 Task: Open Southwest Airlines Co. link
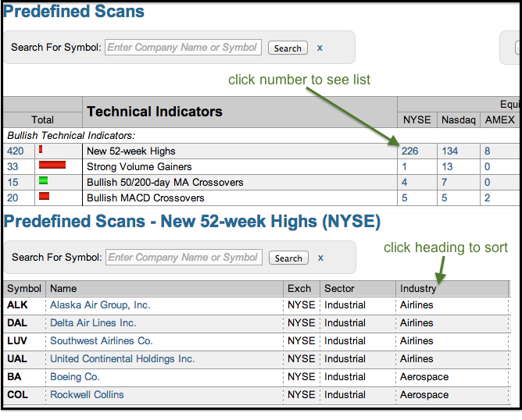point(102,341)
